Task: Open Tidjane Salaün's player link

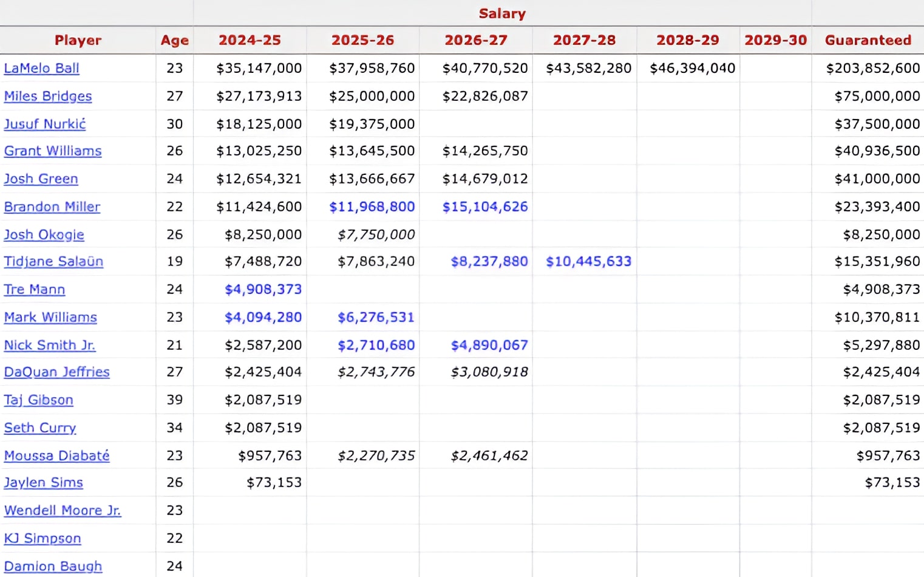Action: (x=53, y=261)
